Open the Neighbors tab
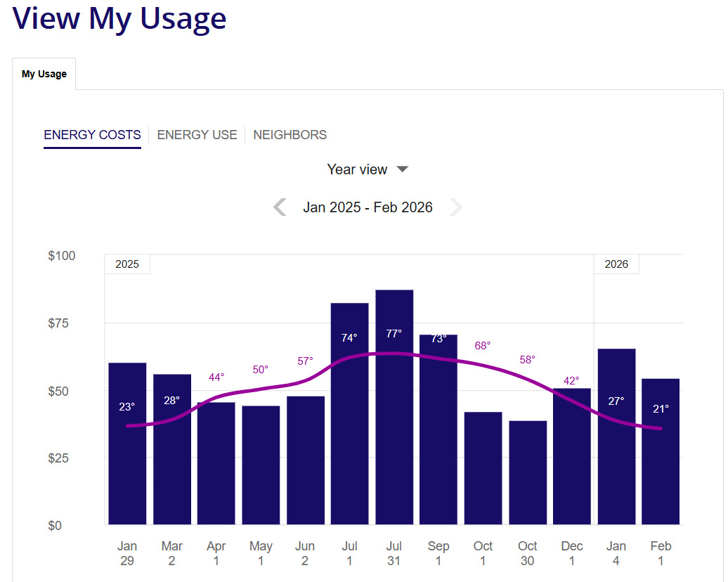 [x=290, y=135]
